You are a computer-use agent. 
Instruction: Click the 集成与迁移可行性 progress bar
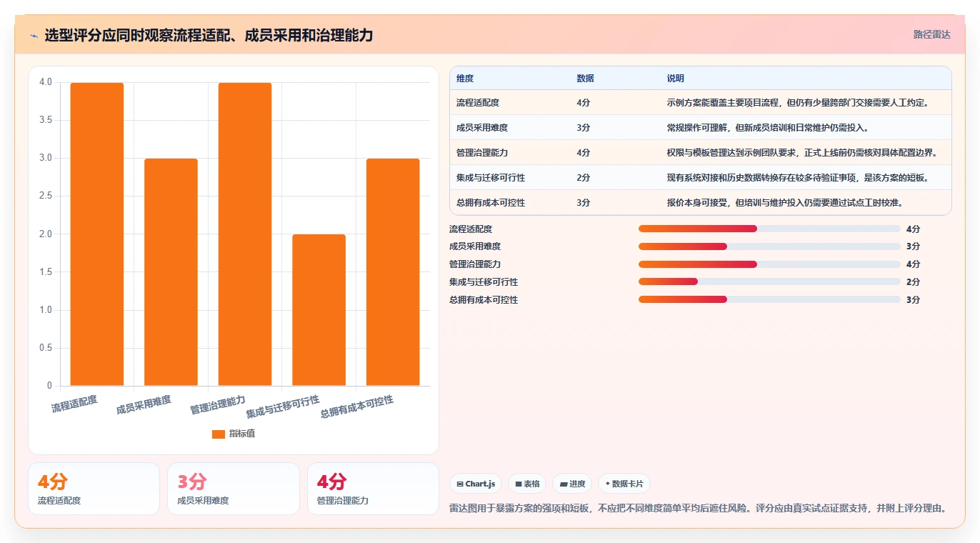coord(769,282)
